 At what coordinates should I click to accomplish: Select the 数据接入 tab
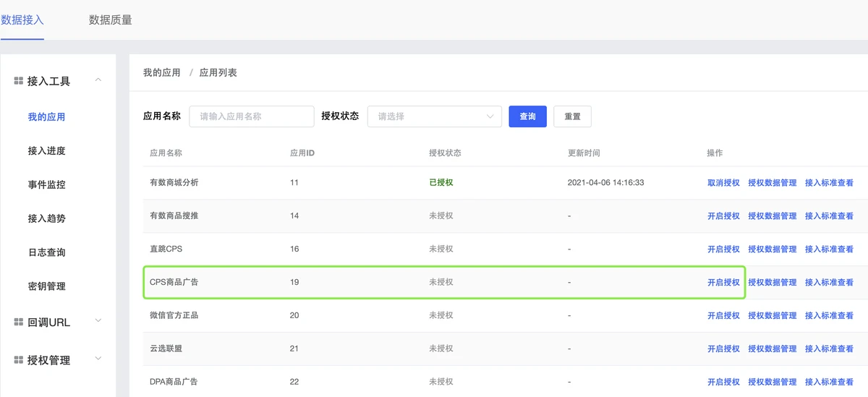[22, 20]
